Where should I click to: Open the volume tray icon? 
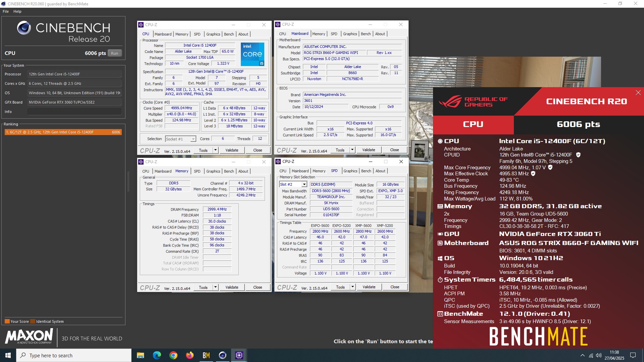click(x=599, y=355)
